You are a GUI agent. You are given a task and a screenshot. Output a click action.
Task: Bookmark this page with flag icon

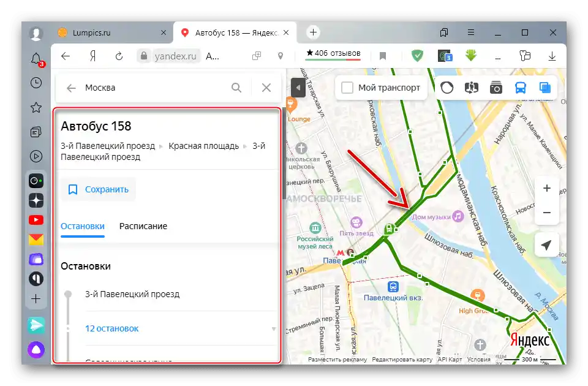click(382, 56)
